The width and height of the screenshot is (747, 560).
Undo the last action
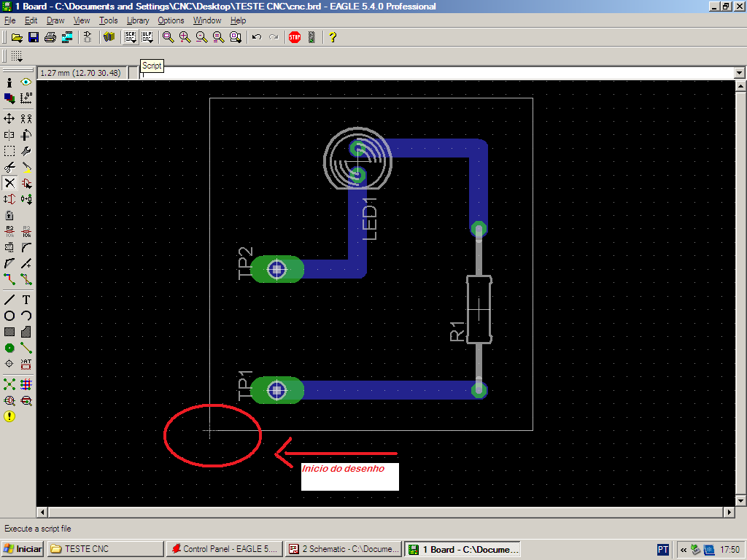pyautogui.click(x=257, y=37)
